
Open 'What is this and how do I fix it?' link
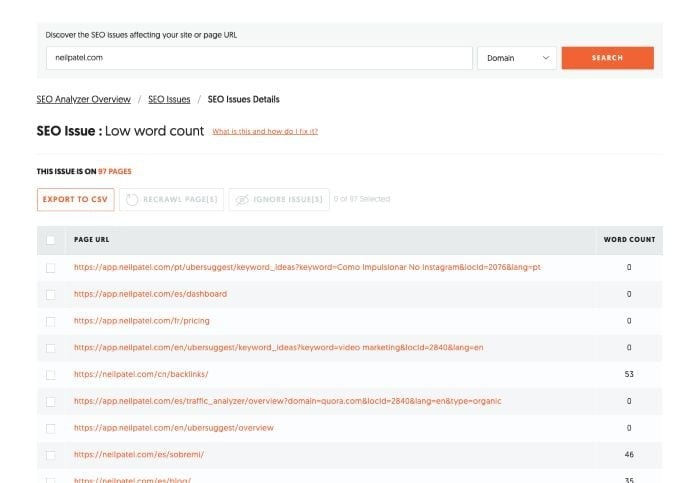[x=265, y=131]
